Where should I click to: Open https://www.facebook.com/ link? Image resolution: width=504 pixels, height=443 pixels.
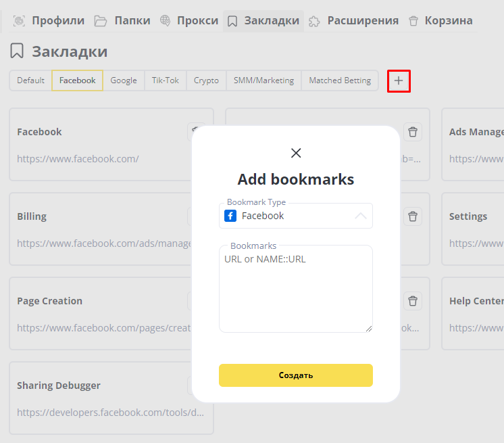78,159
